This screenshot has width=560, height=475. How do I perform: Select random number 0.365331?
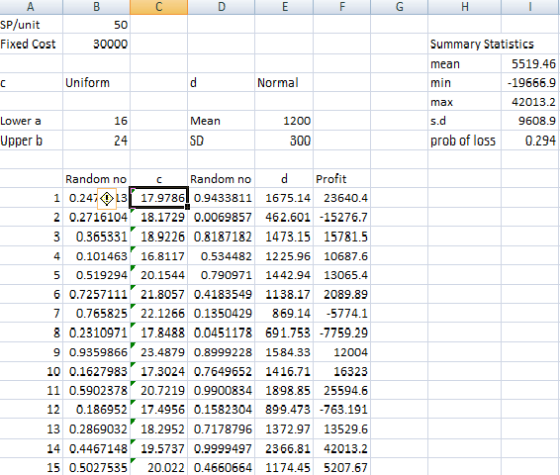[96, 236]
